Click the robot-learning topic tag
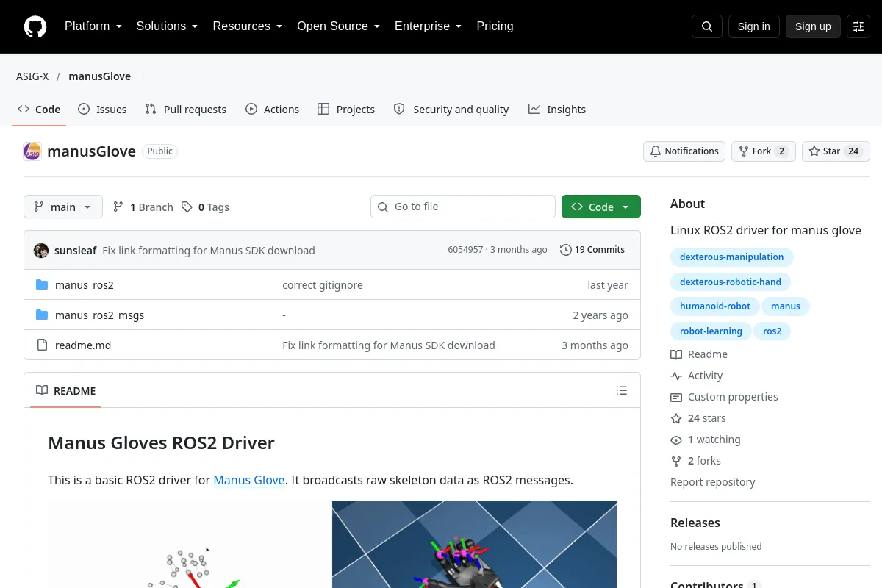This screenshot has height=588, width=882. (x=711, y=331)
